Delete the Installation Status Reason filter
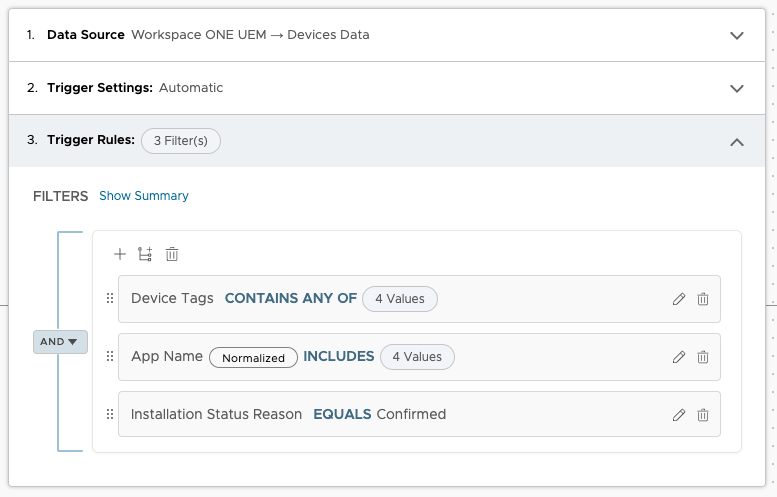This screenshot has width=777, height=497. coord(703,415)
